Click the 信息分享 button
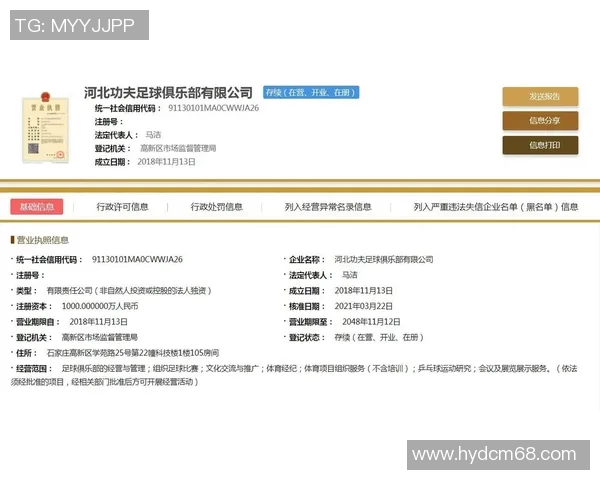This screenshot has height=480, width=600. point(539,121)
